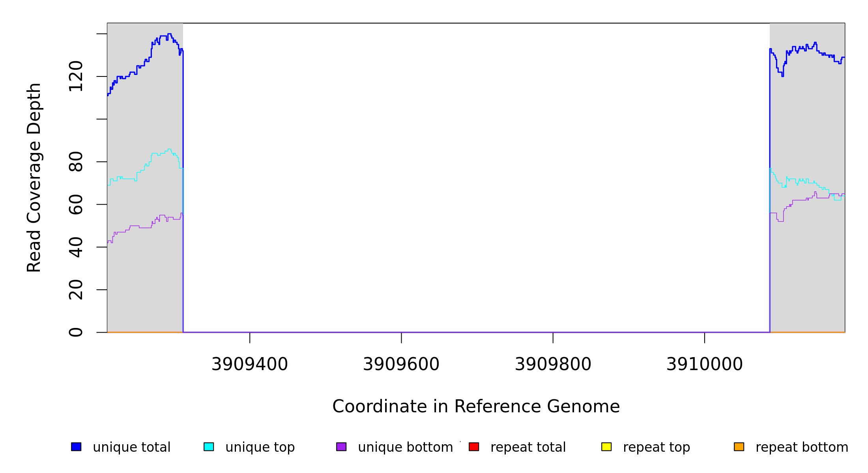Viewport: 868px width, 473px height.
Task: Click the "repeat bottom" legend label
Action: click(802, 447)
